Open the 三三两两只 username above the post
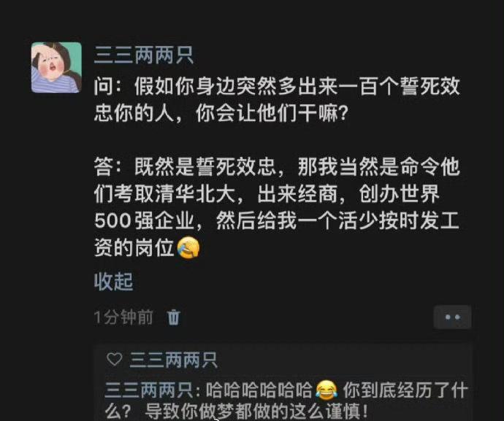 point(144,55)
